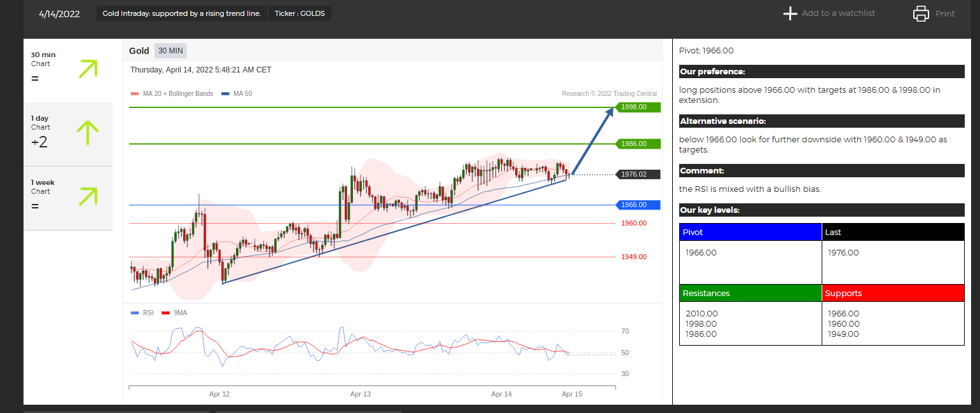Click the Apr 12 axis label
This screenshot has height=413, width=980.
pos(219,395)
